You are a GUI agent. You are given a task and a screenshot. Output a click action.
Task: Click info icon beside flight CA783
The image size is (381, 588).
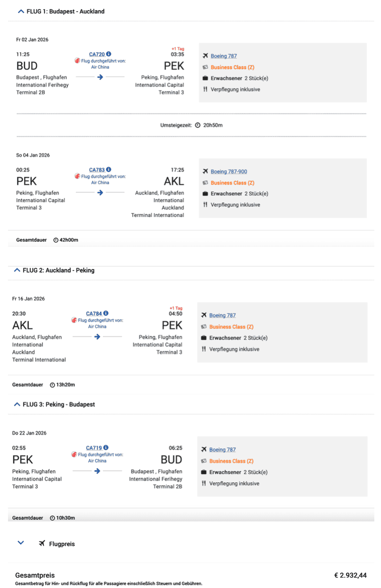click(x=109, y=170)
